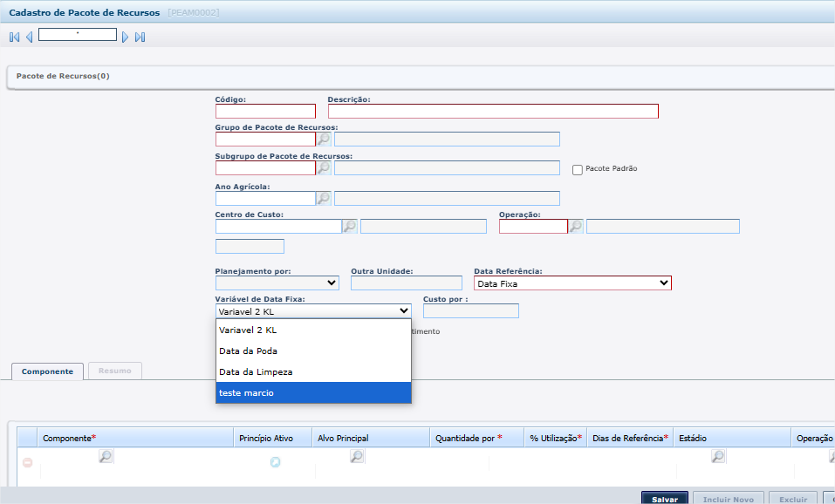Screen dimensions: 835x504
Task: Click Componente column search magnifier in grid
Action: tap(106, 456)
